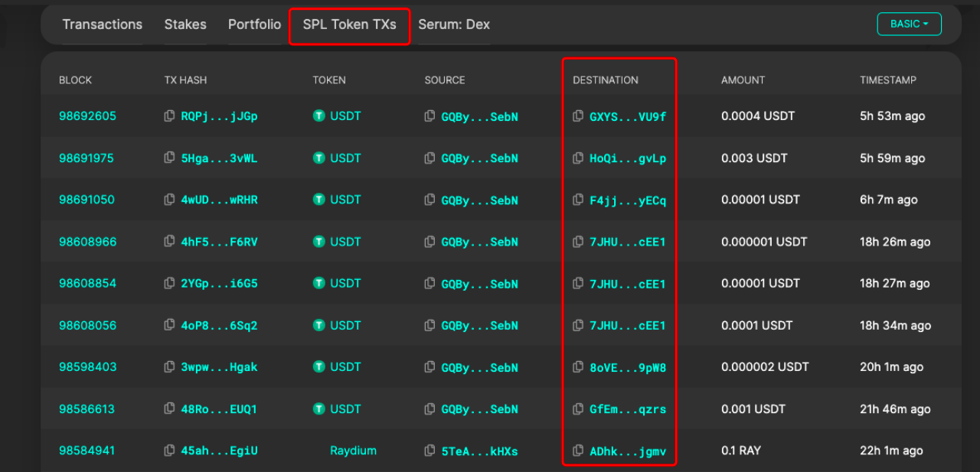Viewport: 980px width, 472px height.
Task: Copy destination F4jj...yECq with copy icon
Action: point(578,200)
